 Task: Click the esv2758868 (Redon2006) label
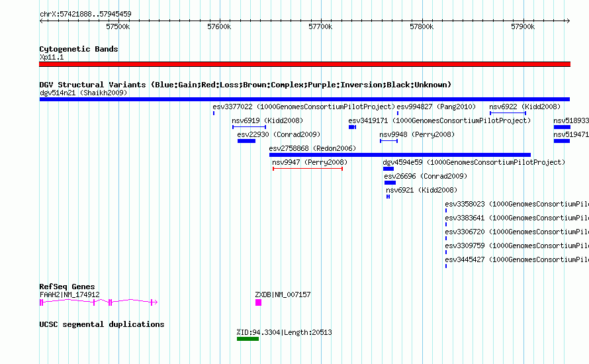click(x=312, y=148)
